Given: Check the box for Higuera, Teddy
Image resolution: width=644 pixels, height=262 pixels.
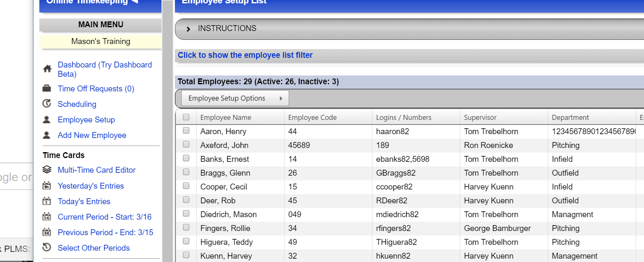Looking at the screenshot, I should pyautogui.click(x=186, y=241).
